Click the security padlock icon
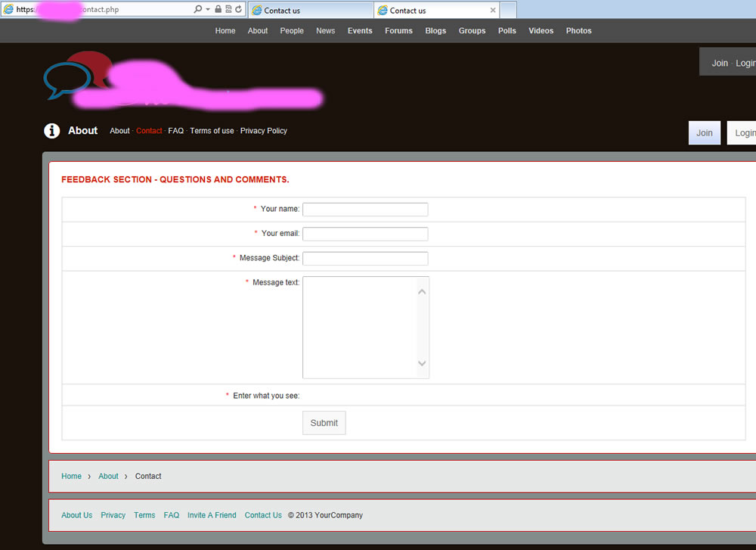This screenshot has height=550, width=756. (x=218, y=10)
